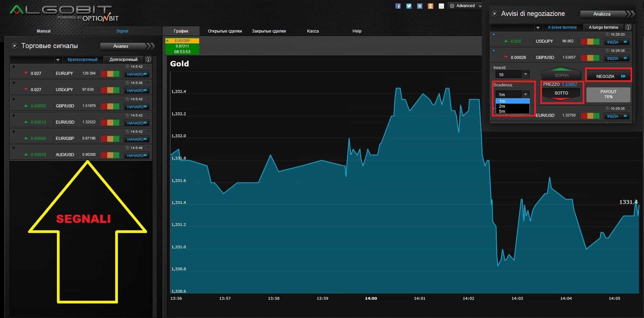Select the Долгосрочный tab
This screenshot has height=318, width=644.
coord(124,60)
